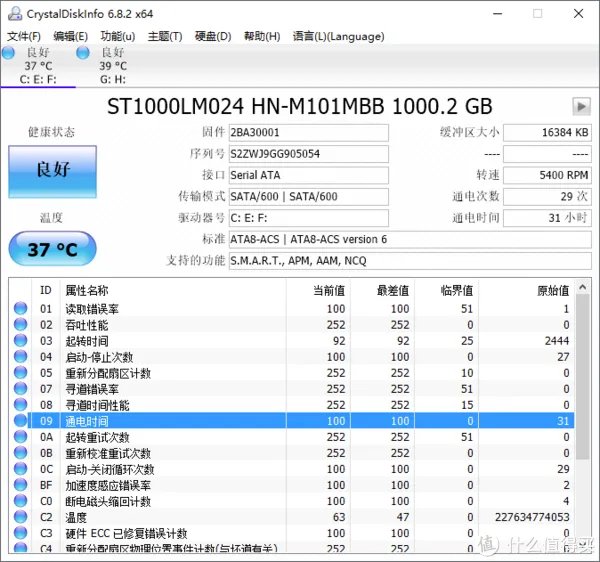600x562 pixels.
Task: Click the drive letter field C: E: F:
Action: tap(308, 218)
